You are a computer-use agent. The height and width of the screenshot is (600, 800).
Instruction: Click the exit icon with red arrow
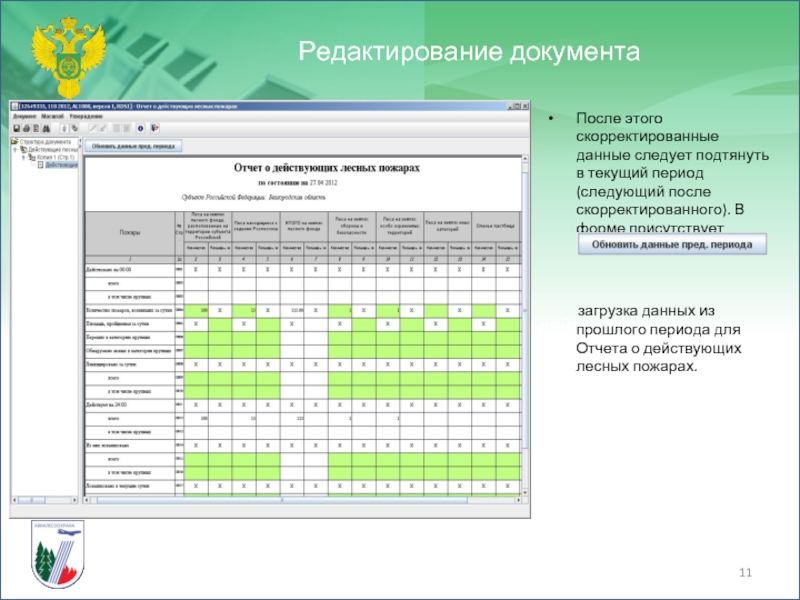coord(153,128)
